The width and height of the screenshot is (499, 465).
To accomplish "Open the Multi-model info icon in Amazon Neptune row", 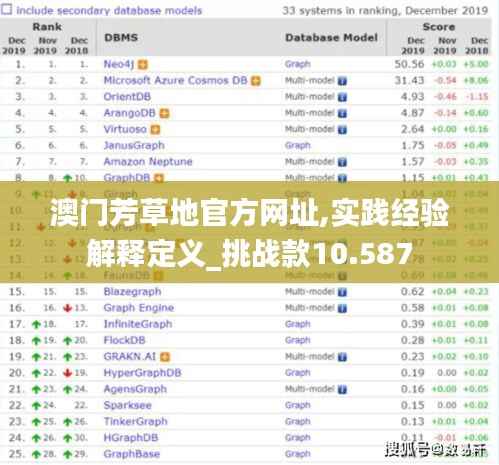I will point(342,162).
